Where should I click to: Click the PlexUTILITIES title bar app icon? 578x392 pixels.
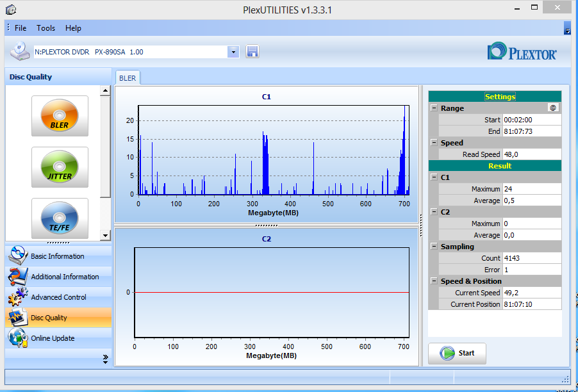11,10
